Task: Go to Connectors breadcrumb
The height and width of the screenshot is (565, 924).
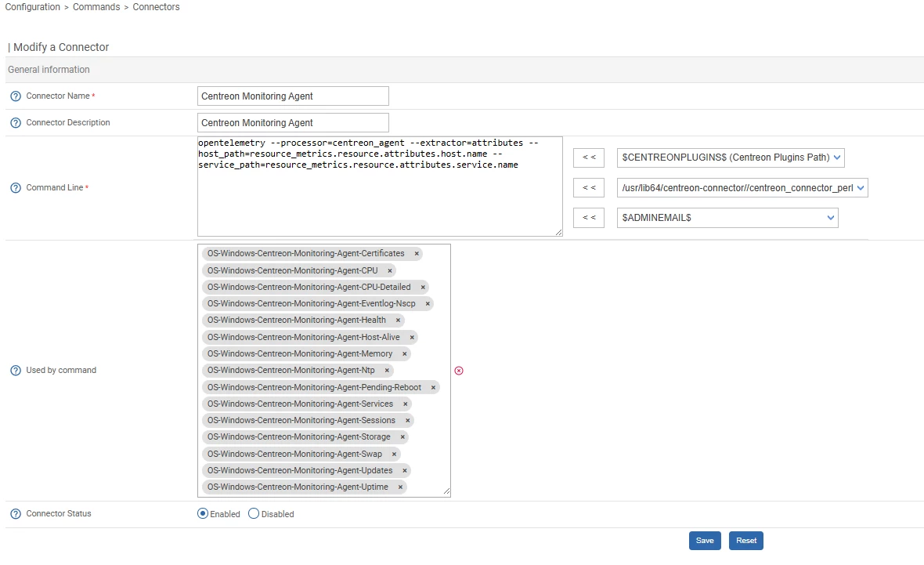Action: click(156, 7)
